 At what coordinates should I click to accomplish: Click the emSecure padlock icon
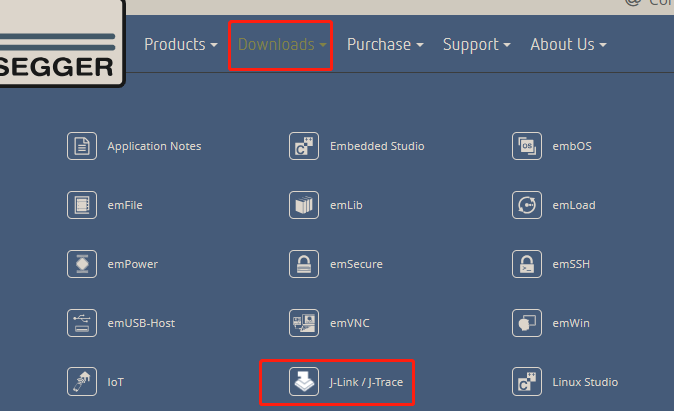[304, 264]
